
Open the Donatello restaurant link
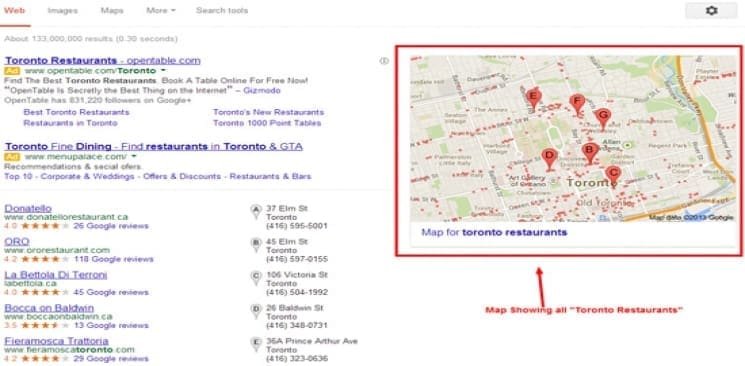tap(28, 208)
